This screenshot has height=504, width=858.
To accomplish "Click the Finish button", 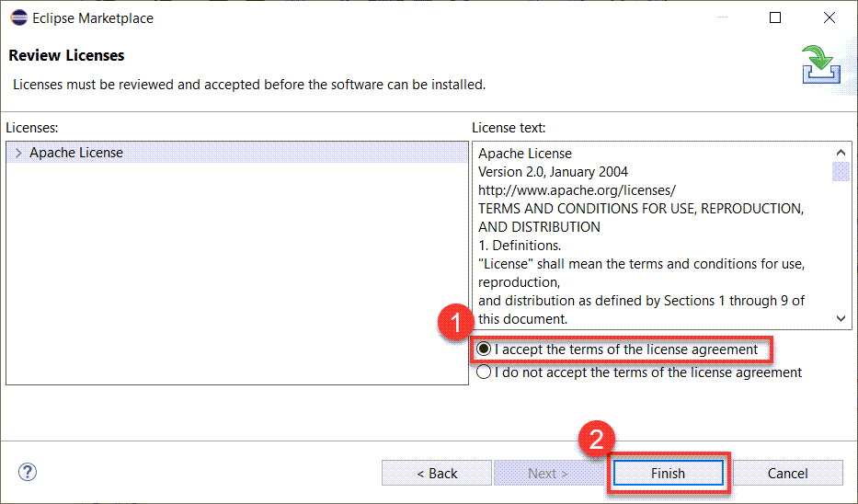I will (669, 473).
